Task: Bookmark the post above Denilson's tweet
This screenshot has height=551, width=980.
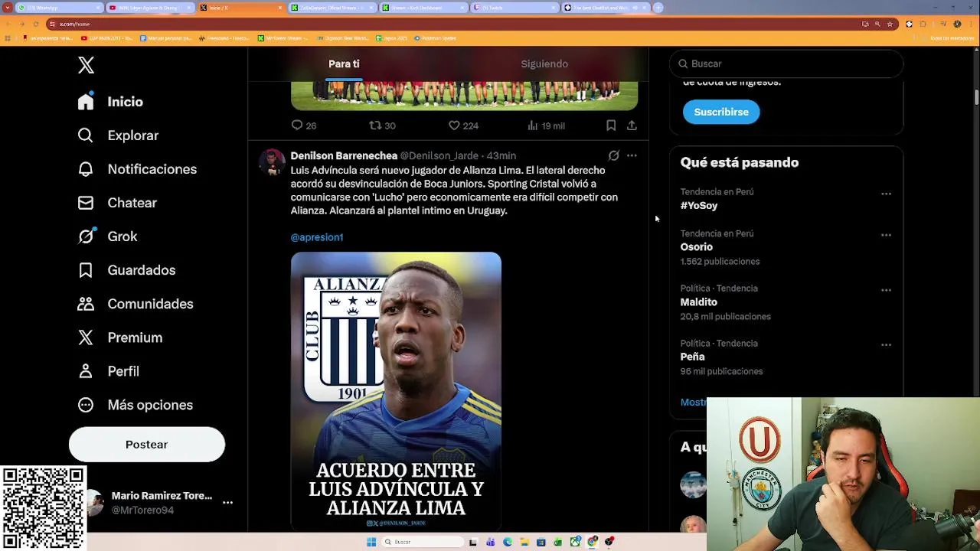Action: point(611,125)
